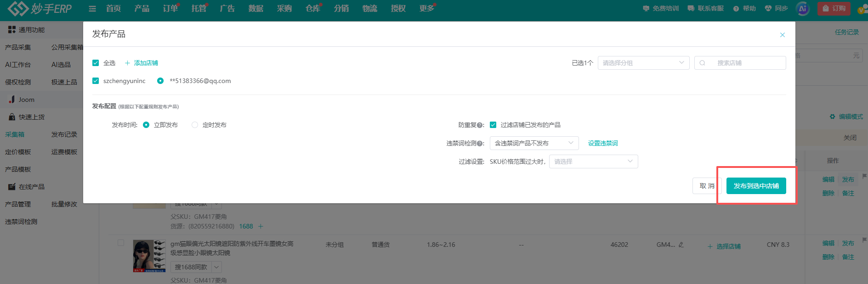Screen dimensions: 868x284
Task: Open SKU价格范围过大时 请选择 dropdown
Action: (593, 161)
